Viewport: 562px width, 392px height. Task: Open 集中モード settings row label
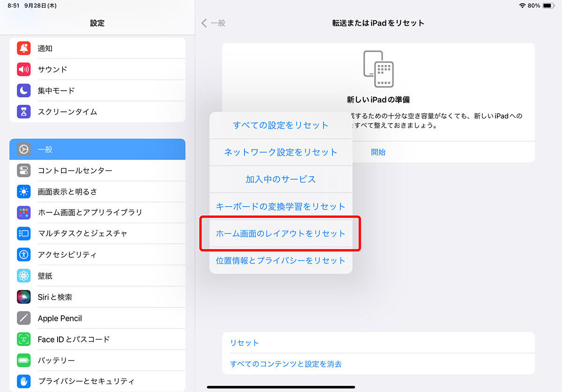[x=56, y=90]
